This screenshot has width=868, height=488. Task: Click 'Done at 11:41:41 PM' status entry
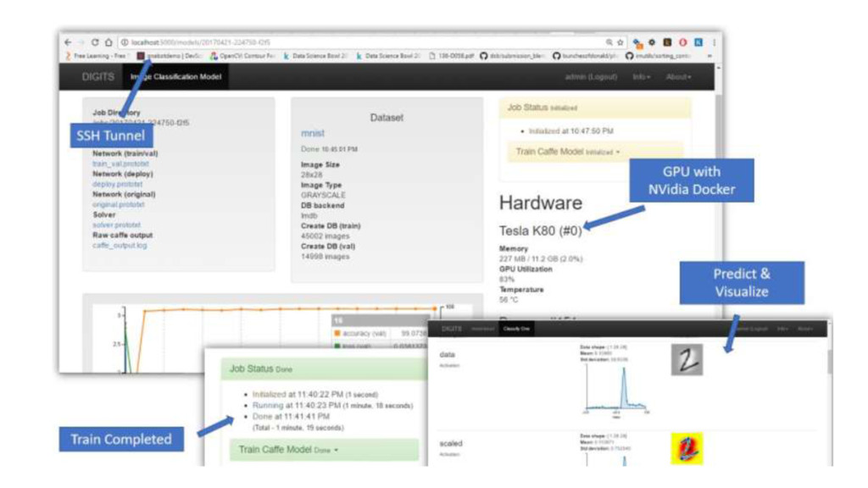click(291, 417)
